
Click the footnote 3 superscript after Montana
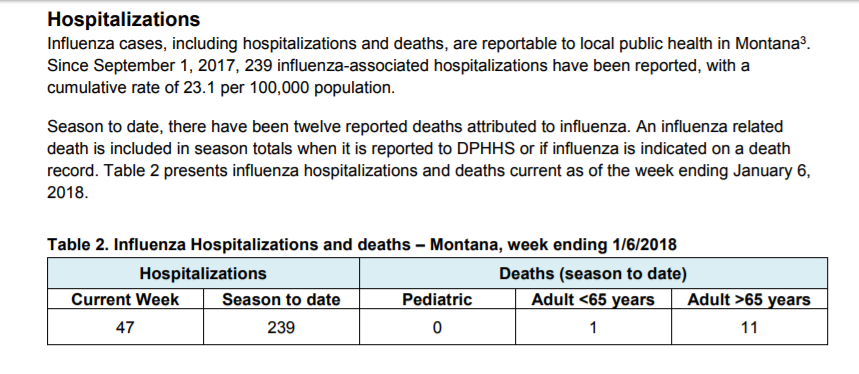pyautogui.click(x=803, y=40)
